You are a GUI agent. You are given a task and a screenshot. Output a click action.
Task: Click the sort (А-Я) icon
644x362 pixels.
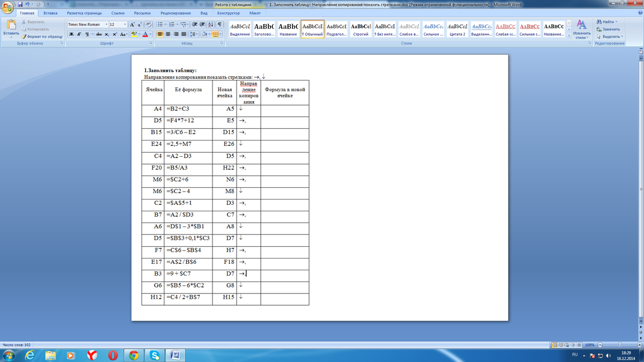pyautogui.click(x=210, y=25)
